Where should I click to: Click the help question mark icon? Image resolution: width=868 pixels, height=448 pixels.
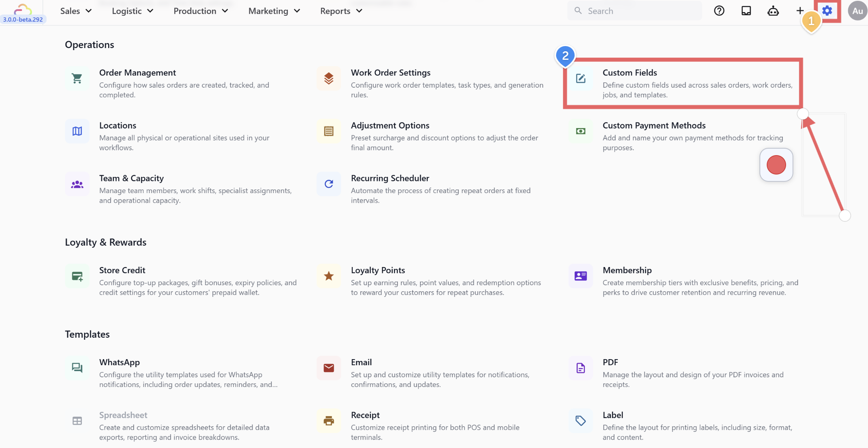pos(719,11)
